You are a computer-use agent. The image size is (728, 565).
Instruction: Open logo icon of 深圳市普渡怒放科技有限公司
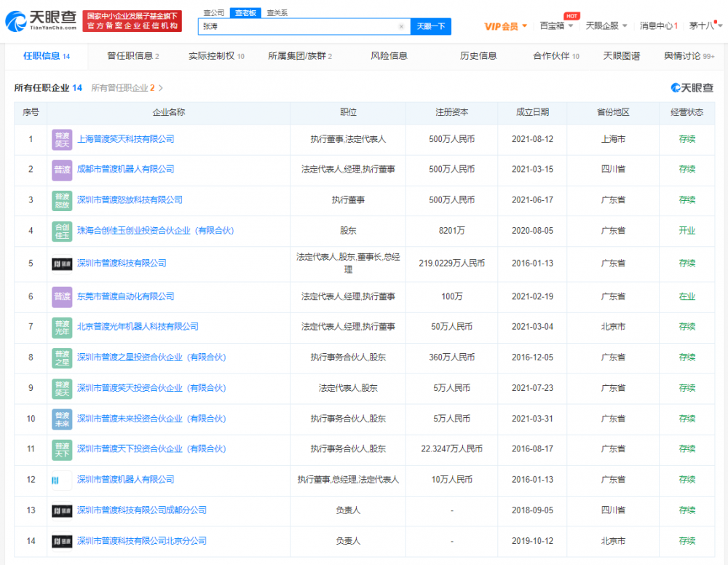[62, 200]
